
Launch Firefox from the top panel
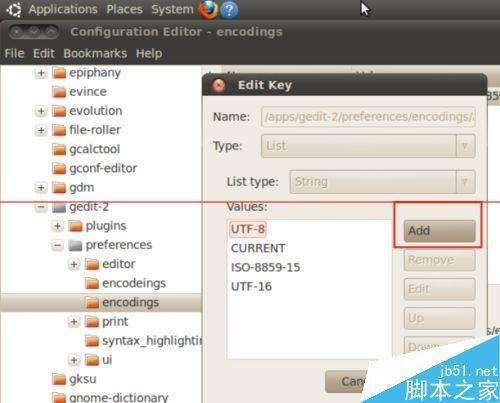click(209, 9)
